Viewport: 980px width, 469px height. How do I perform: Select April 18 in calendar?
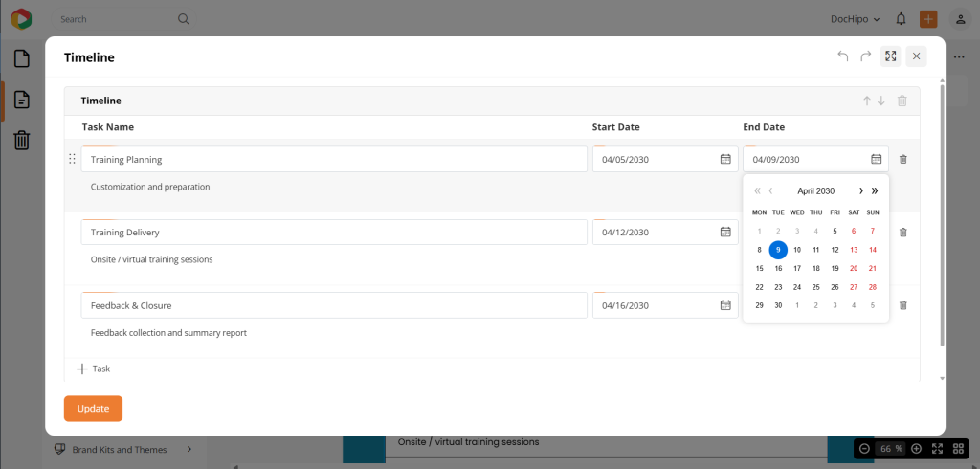pos(815,268)
